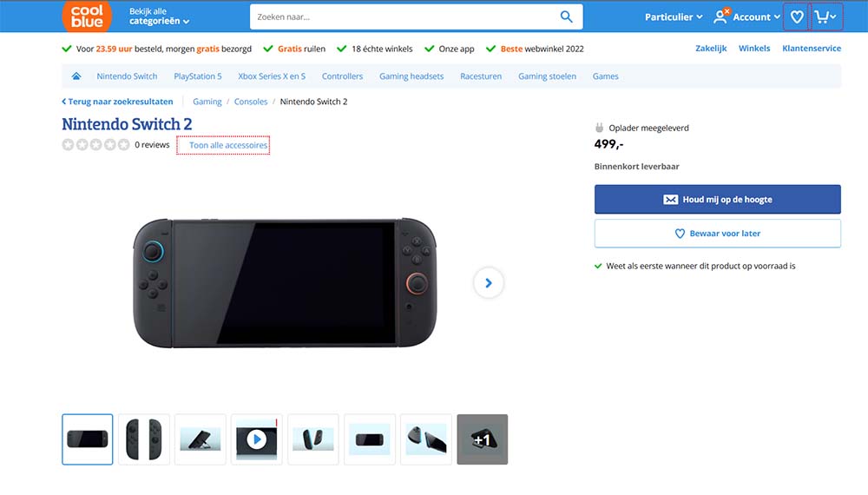The image size is (868, 495).
Task: Expand the Particulier dropdown
Action: [x=674, y=16]
